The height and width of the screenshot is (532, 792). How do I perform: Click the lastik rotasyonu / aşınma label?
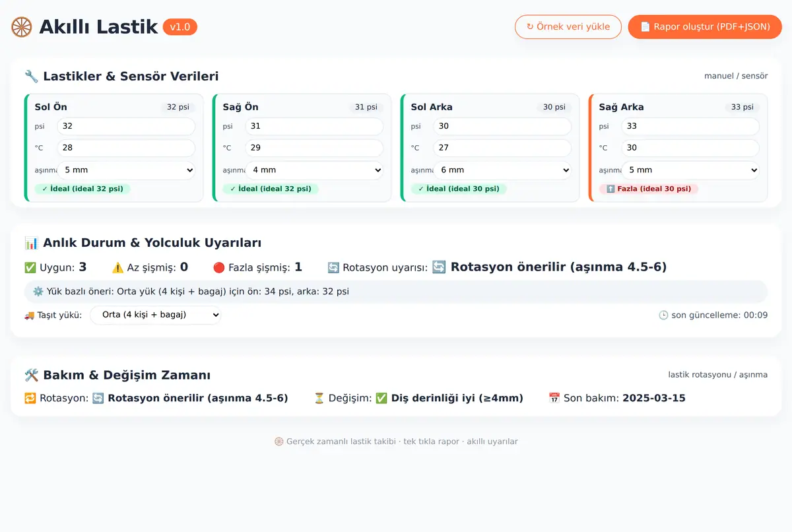[x=718, y=374]
